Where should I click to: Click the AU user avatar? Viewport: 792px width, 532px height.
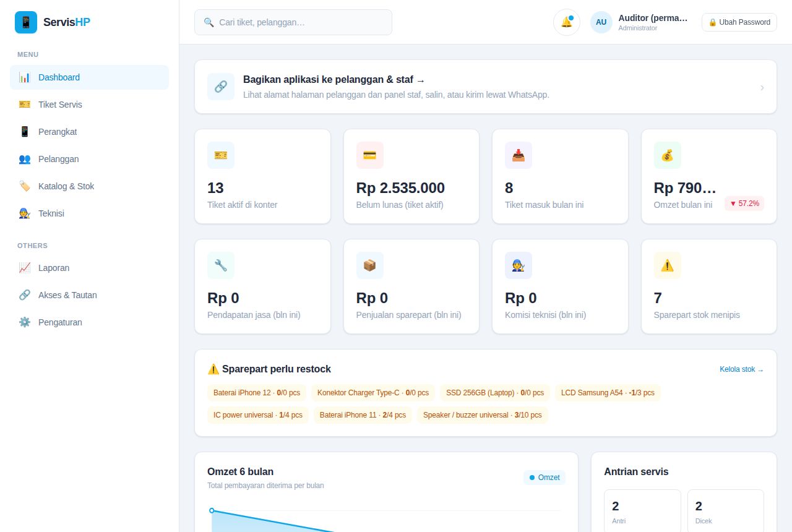[x=601, y=22]
